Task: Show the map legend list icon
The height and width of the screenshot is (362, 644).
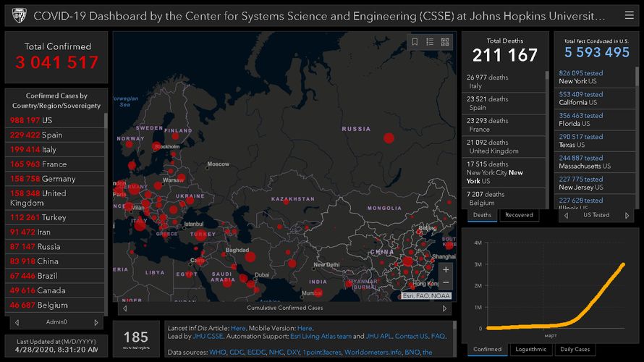Action: [430, 42]
